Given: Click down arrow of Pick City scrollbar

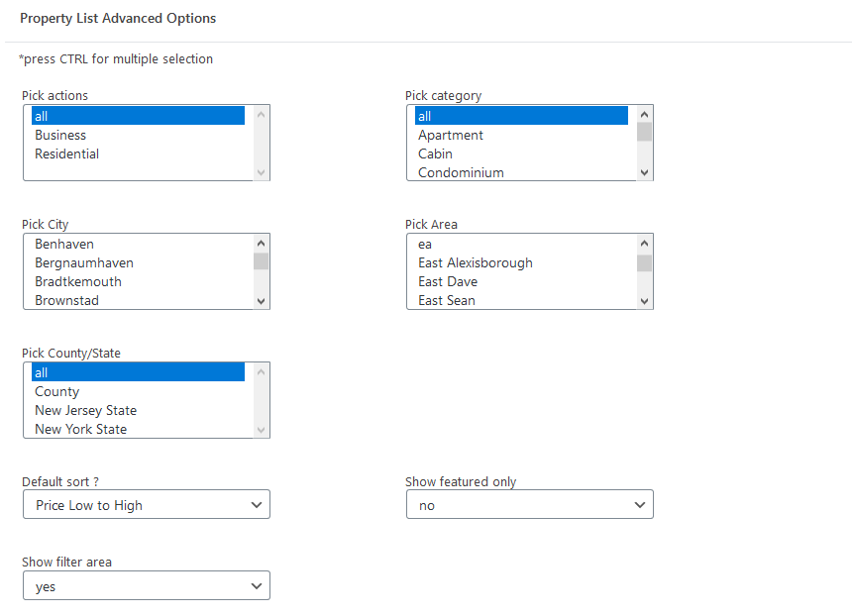Looking at the screenshot, I should [261, 301].
